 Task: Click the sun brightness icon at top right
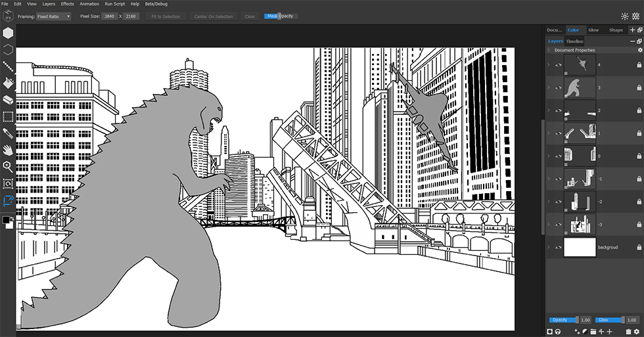point(625,16)
